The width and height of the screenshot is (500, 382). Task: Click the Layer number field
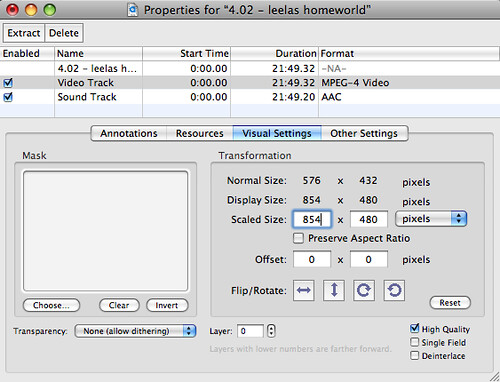tap(250, 331)
